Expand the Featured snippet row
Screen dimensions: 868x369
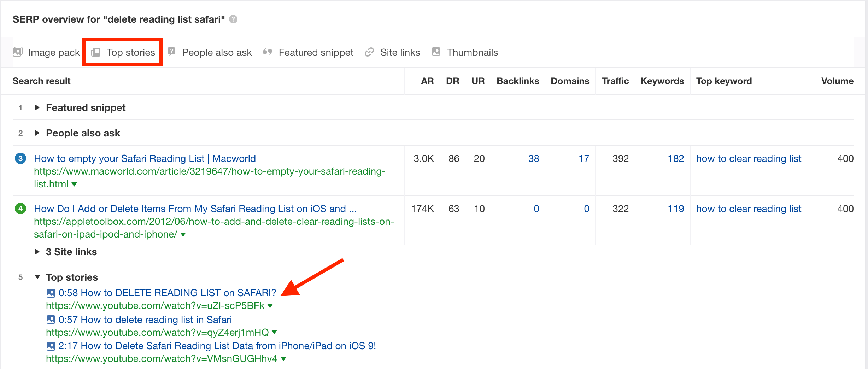click(37, 107)
